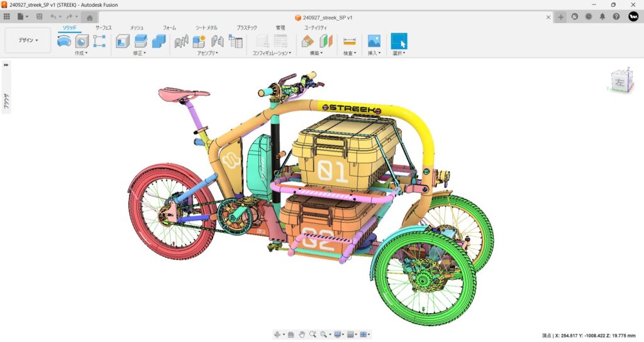Open the notifications bell
The width and height of the screenshot is (644, 342).
click(602, 17)
